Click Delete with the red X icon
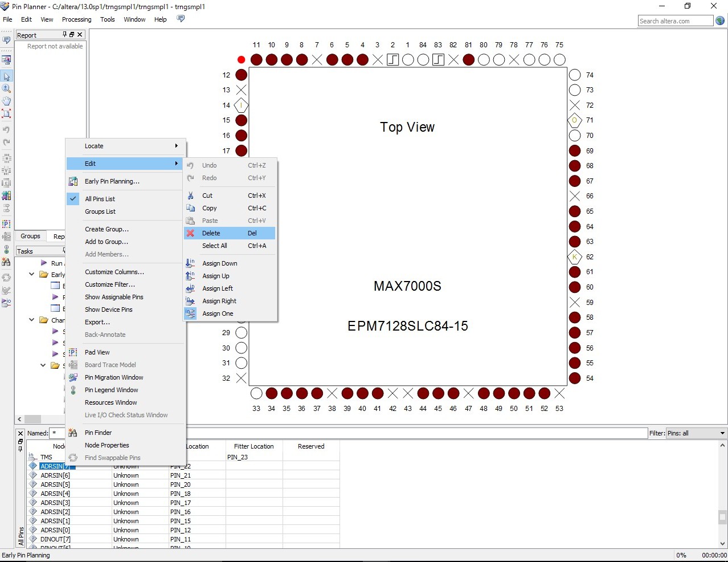 coord(230,233)
